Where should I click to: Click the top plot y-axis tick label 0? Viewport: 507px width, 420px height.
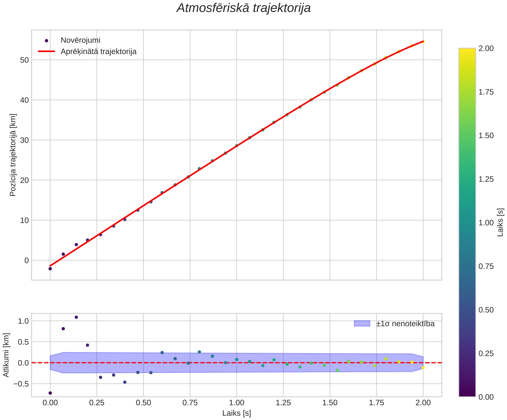[x=27, y=260]
